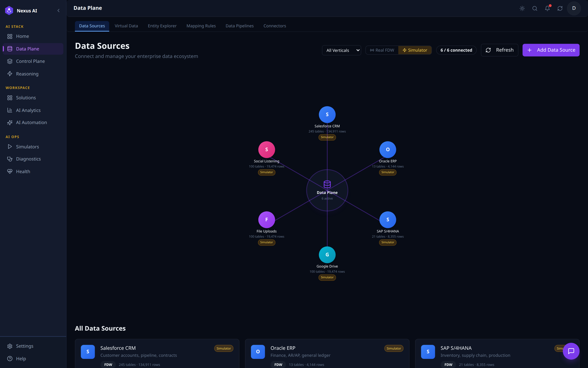Screen dimensions: 588x368
Task: Switch mode to Simulator
Action: (x=415, y=50)
